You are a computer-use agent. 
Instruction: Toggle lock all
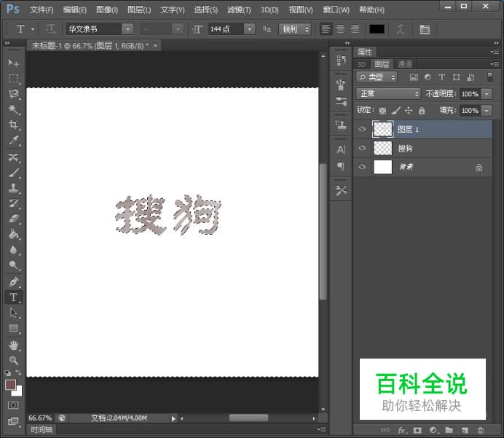[422, 111]
